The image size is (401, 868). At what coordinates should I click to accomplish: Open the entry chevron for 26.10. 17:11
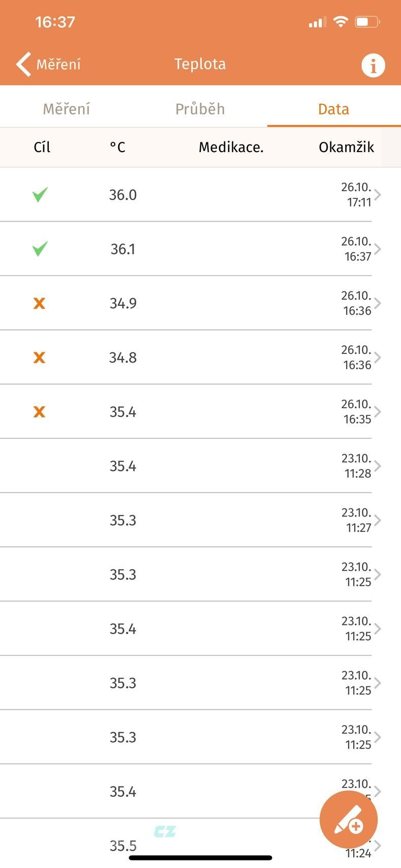tap(378, 195)
